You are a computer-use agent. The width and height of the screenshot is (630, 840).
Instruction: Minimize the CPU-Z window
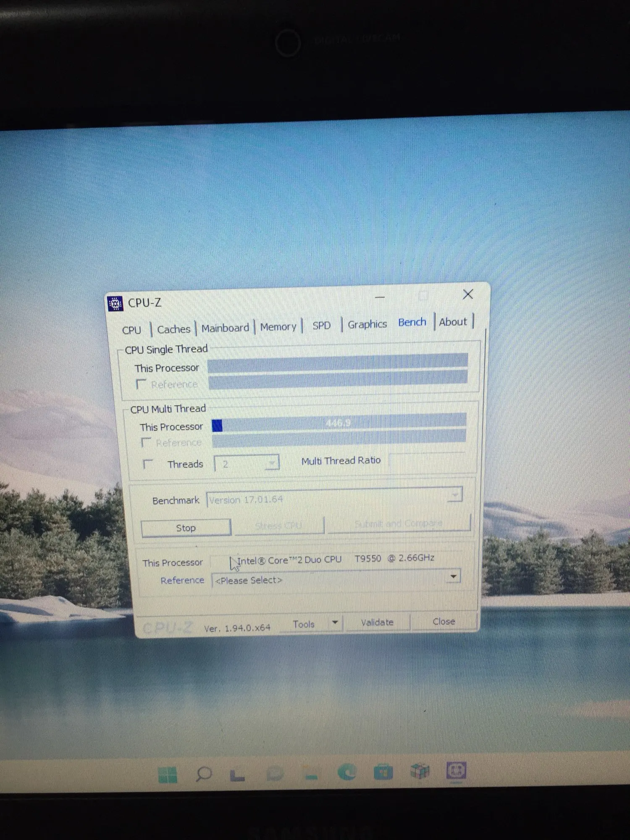[380, 297]
